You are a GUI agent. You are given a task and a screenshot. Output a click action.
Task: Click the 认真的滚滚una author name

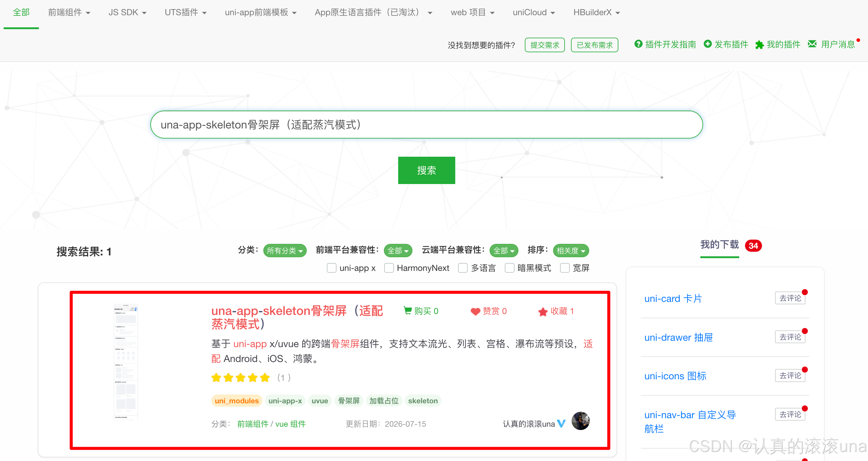(528, 424)
